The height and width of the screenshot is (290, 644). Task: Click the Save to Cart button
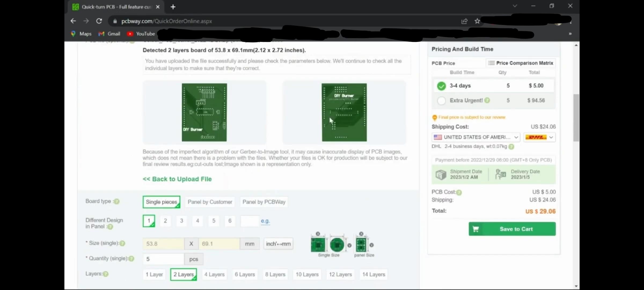coord(512,229)
